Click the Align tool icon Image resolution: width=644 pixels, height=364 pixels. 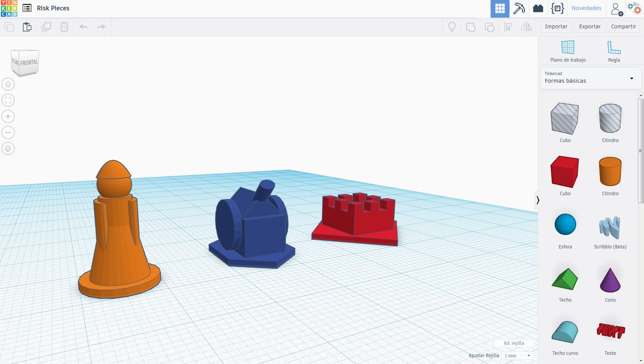[508, 27]
